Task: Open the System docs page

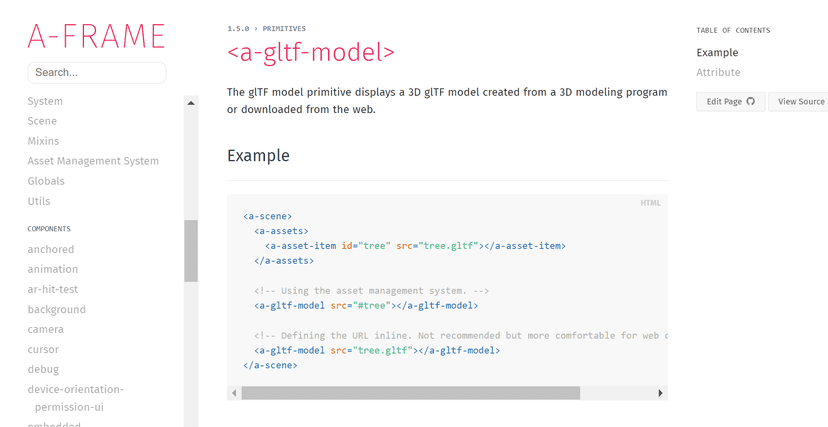Action: click(45, 101)
